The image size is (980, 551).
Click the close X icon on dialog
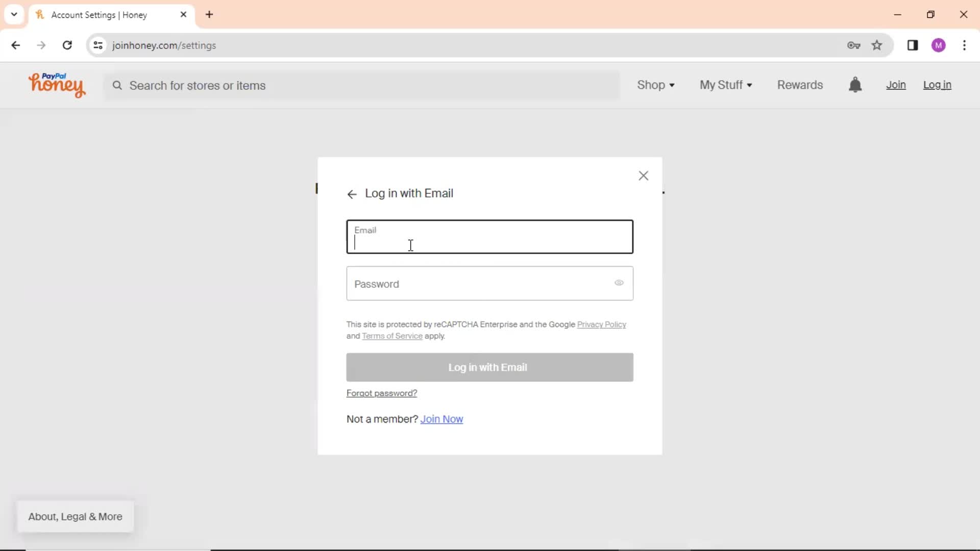[x=643, y=176]
